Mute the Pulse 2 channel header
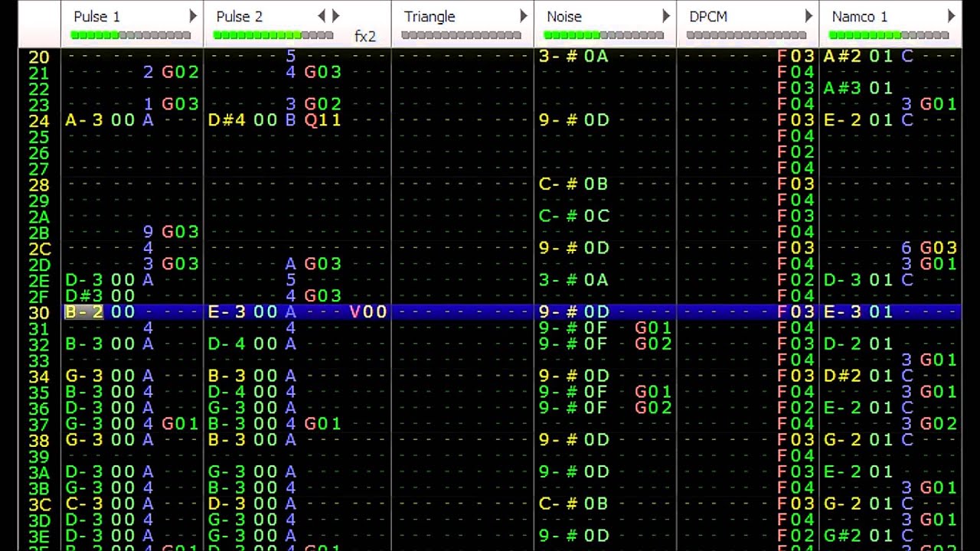 pos(297,24)
